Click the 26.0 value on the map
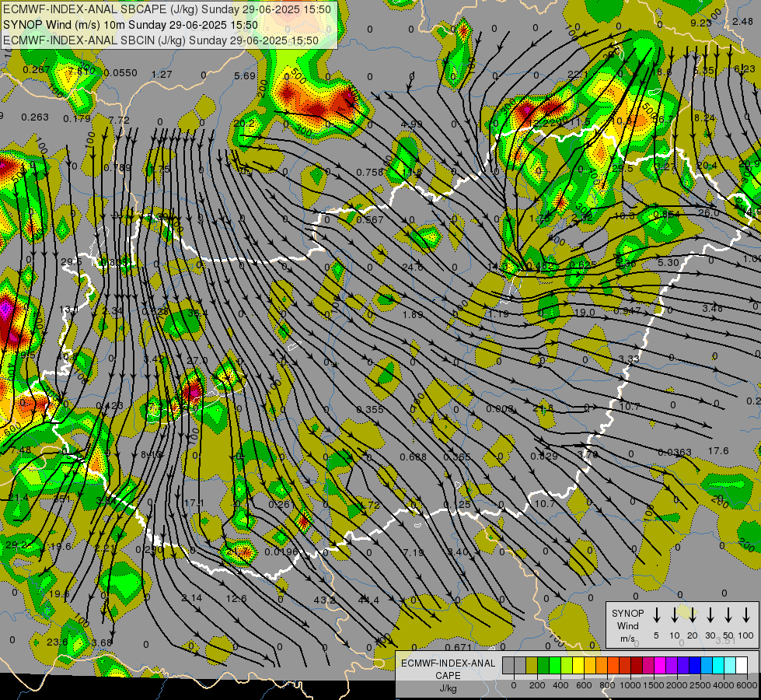Image resolution: width=761 pixels, height=700 pixels. [x=709, y=213]
